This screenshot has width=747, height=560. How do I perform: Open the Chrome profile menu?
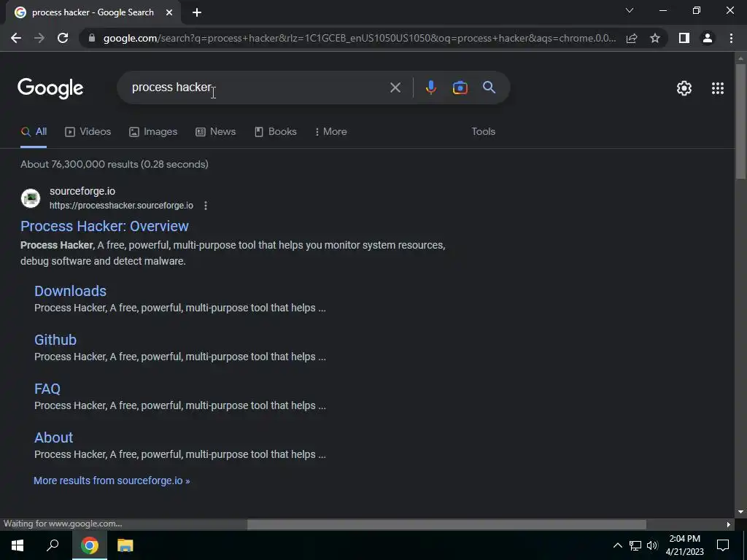[708, 38]
